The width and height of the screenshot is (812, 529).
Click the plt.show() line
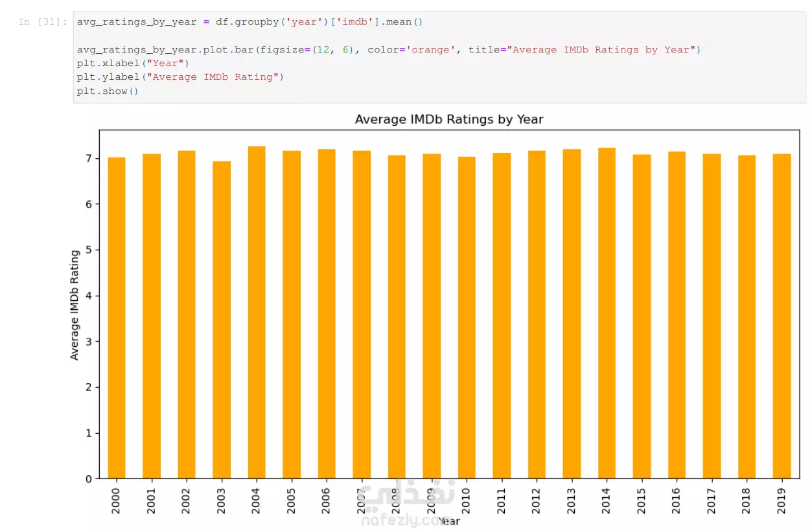108,91
